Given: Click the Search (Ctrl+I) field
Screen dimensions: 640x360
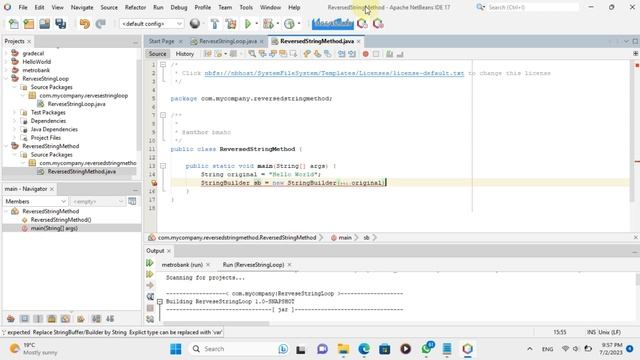Looking at the screenshot, I should point(532,7).
